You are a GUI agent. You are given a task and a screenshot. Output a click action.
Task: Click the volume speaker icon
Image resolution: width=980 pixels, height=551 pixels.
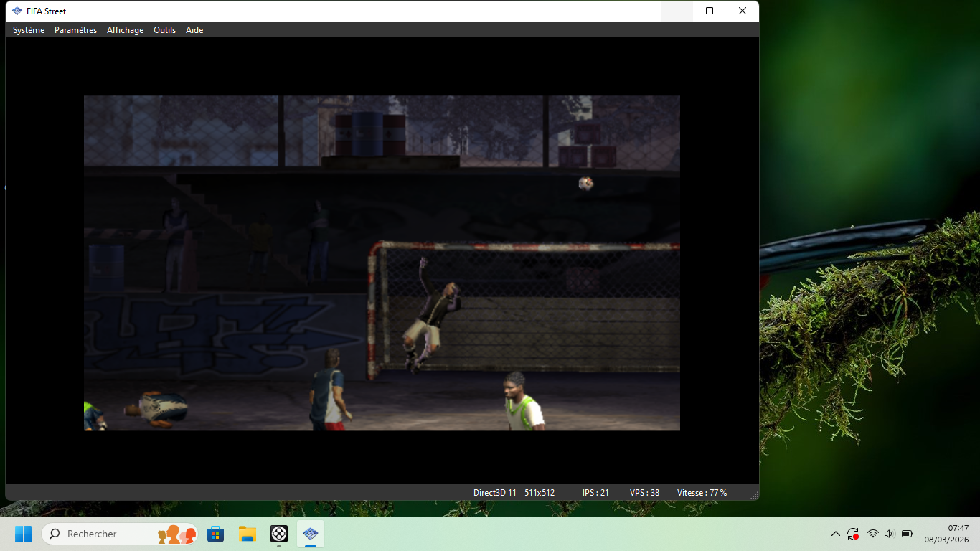890,534
